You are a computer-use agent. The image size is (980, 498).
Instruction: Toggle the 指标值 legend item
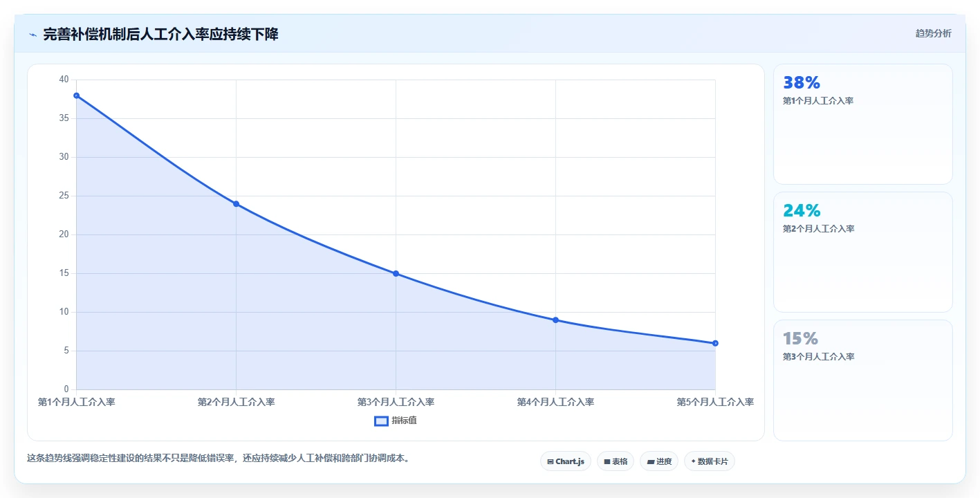tap(396, 421)
